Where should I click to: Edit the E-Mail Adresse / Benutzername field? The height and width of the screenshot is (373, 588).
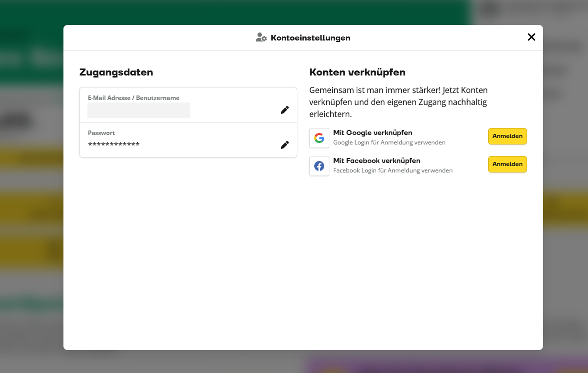point(285,110)
